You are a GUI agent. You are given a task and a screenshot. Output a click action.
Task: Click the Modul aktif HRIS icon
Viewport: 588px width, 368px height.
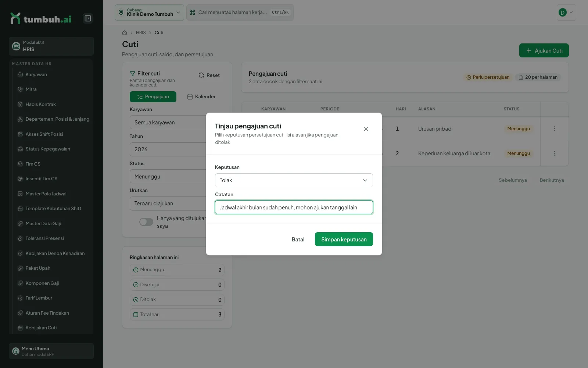pos(16,46)
